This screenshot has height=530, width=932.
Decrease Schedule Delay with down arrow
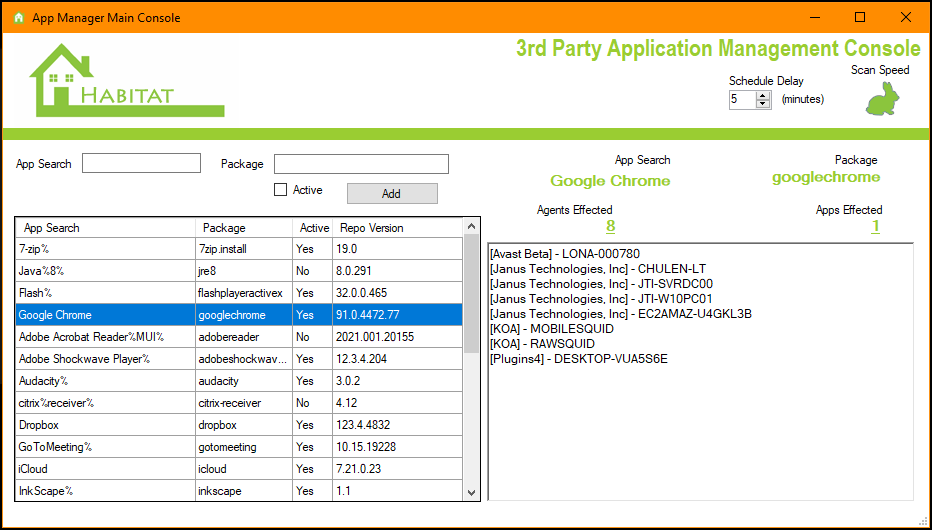click(763, 104)
